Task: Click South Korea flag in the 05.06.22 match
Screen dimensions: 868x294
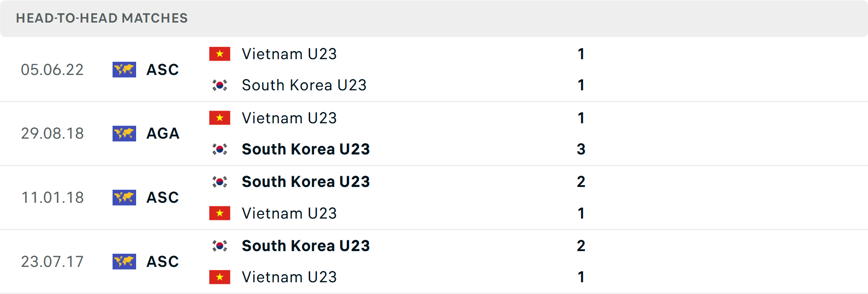Action: pos(220,85)
